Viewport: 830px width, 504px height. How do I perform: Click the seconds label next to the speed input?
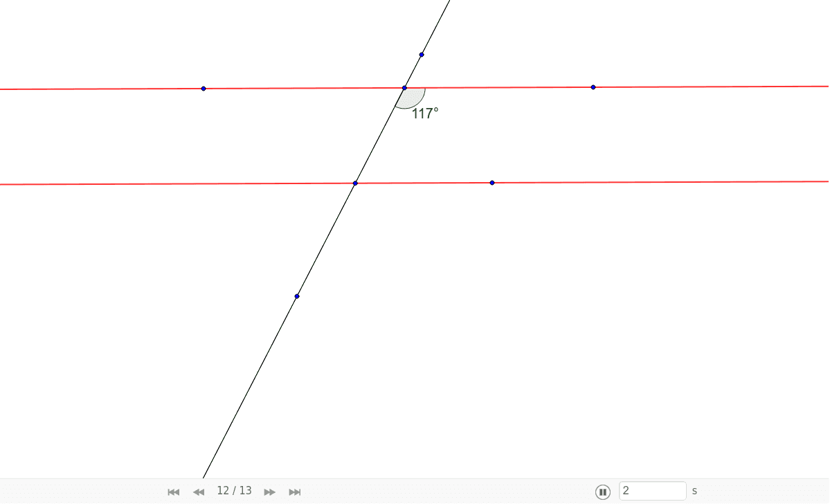(x=694, y=491)
